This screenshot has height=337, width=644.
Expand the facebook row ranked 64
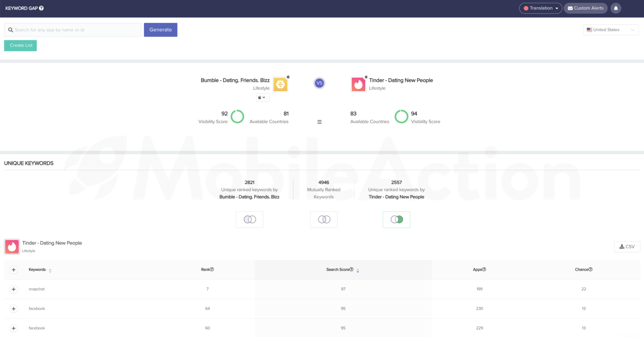pyautogui.click(x=14, y=309)
